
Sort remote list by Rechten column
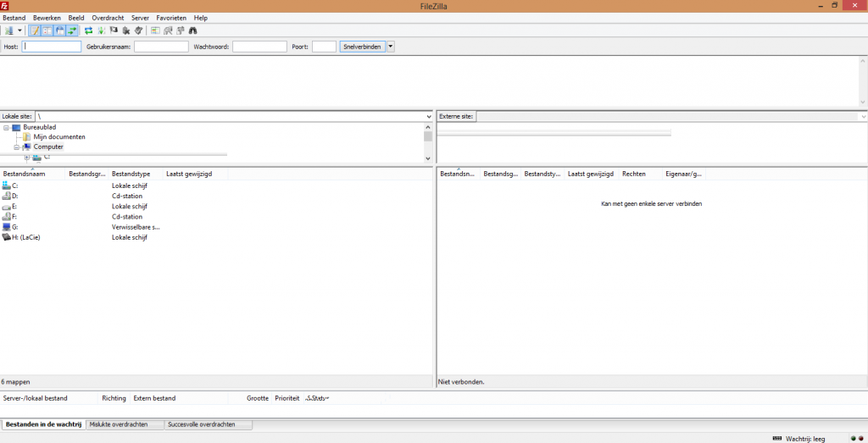coord(641,174)
